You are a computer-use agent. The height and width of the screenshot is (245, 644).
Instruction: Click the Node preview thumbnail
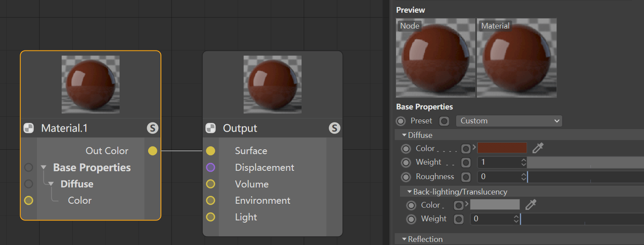coord(436,58)
